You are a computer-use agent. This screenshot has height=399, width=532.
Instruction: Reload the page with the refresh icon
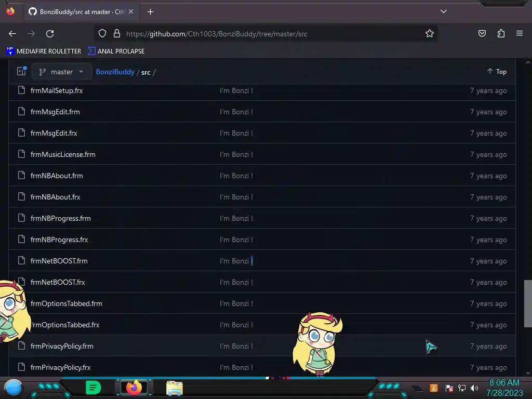(x=50, y=34)
